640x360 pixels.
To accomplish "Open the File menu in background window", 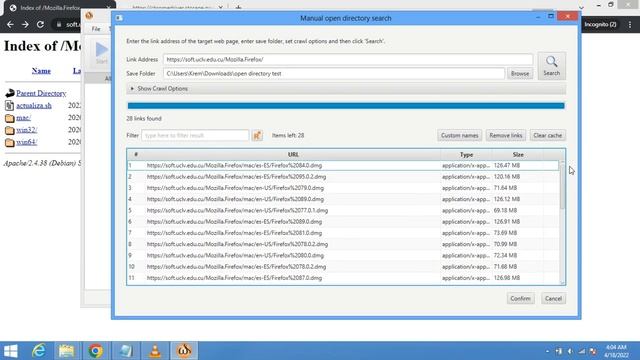I will [x=96, y=29].
